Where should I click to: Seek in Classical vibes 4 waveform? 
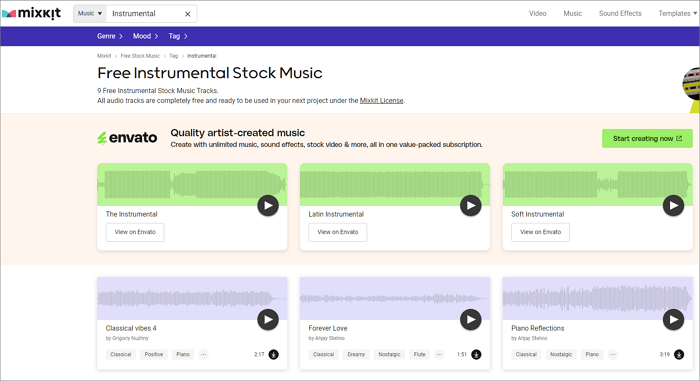[192, 298]
